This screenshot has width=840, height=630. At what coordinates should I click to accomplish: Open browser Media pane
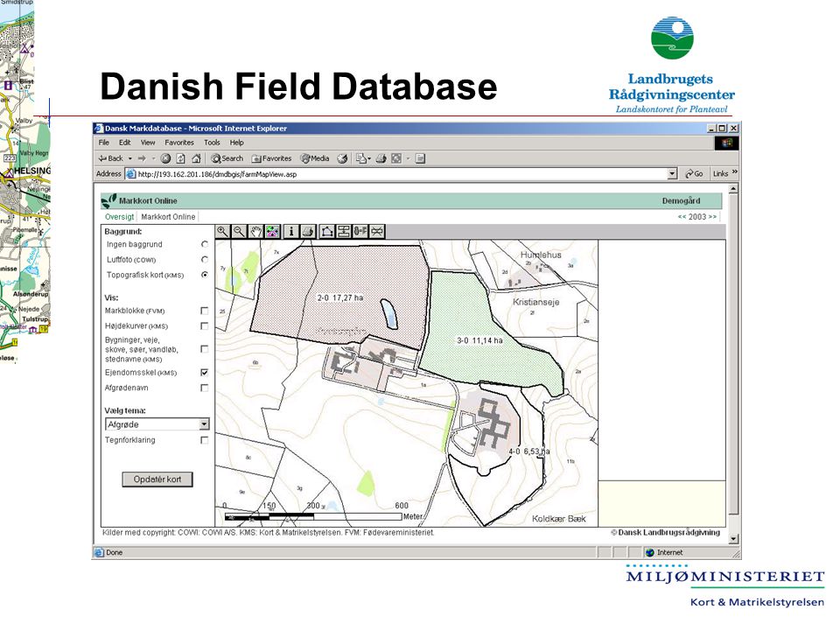click(315, 158)
